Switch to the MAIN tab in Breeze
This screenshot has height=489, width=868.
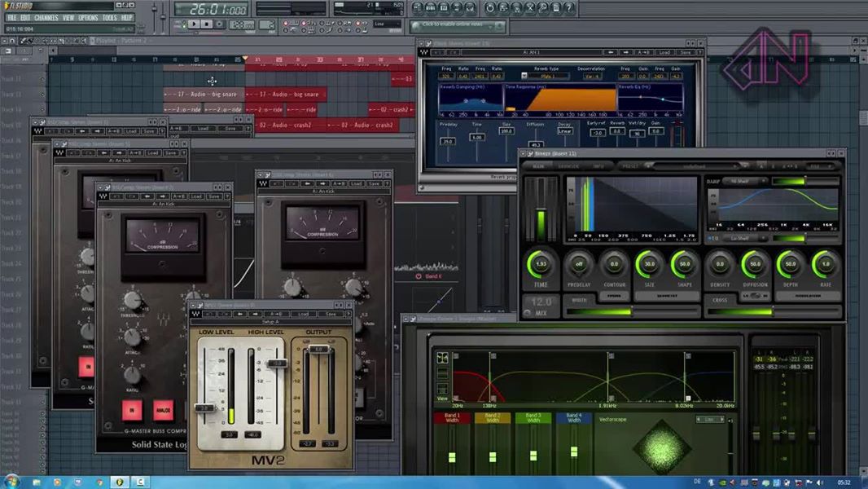click(537, 166)
